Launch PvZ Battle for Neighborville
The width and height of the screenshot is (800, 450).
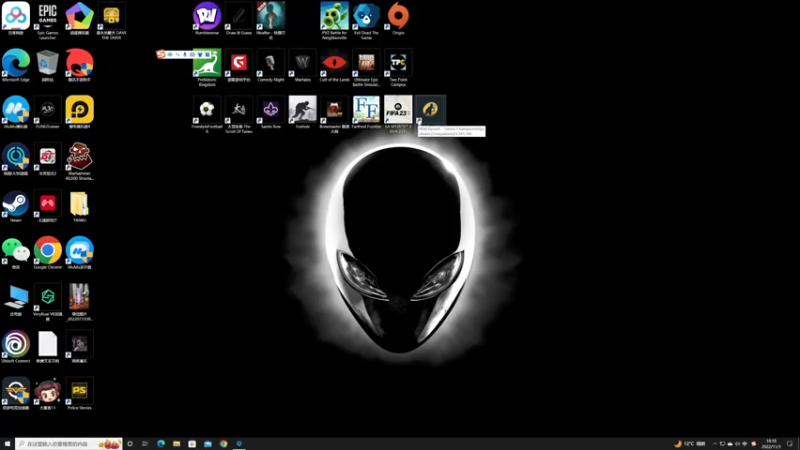click(334, 19)
